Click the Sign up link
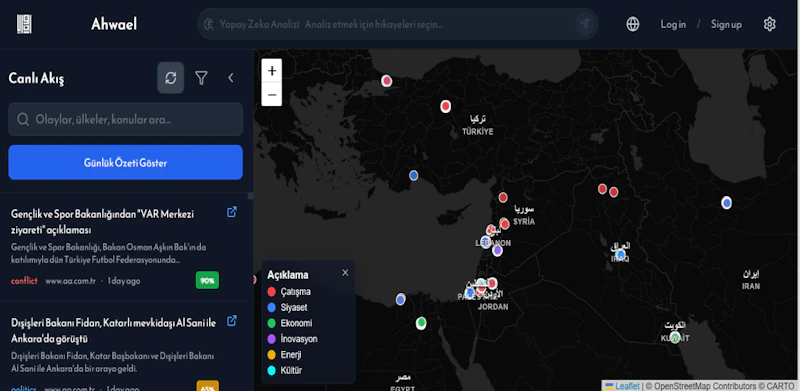Screen dimensions: 800x391 tap(726, 24)
